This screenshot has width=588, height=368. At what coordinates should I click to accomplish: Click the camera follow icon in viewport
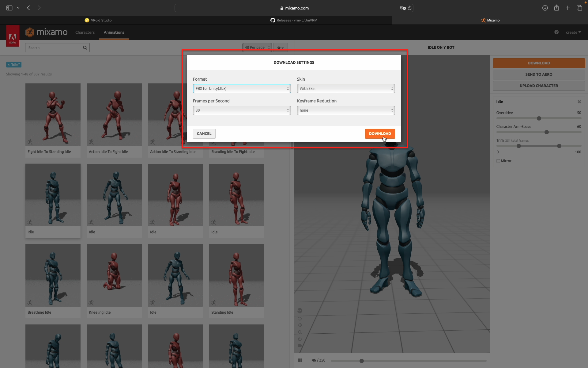[x=300, y=346]
